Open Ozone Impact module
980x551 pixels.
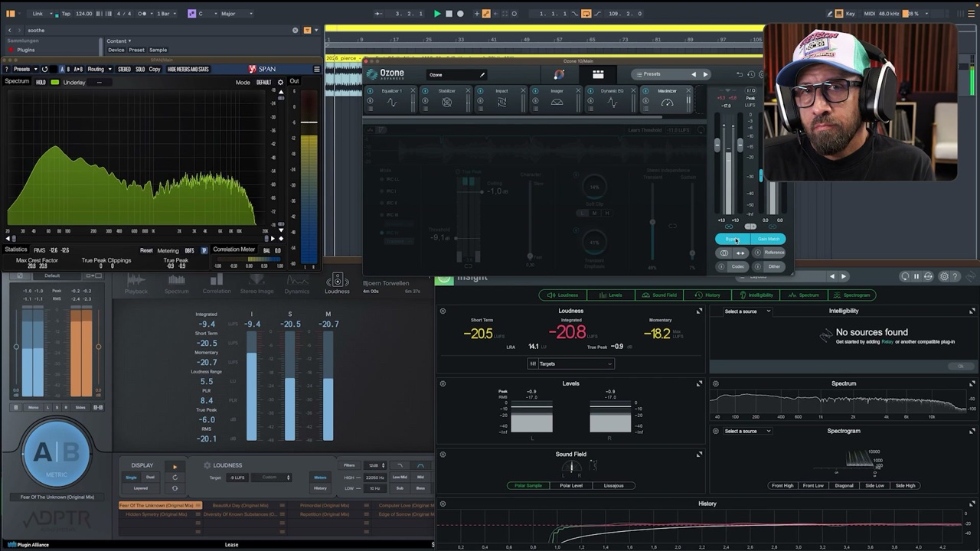click(501, 99)
